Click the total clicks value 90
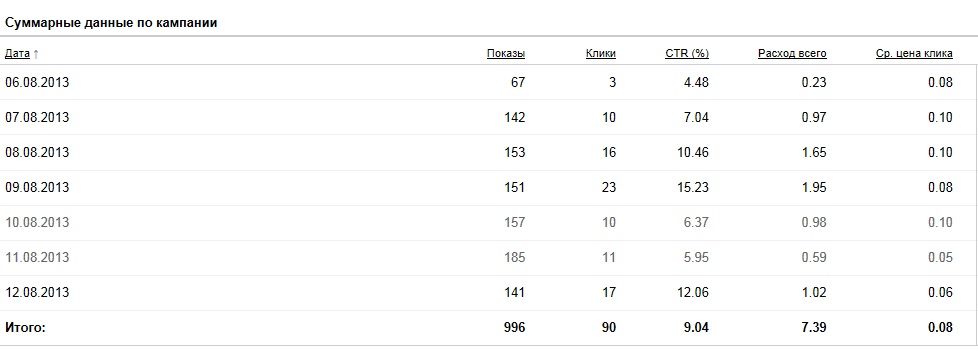This screenshot has height=362, width=978. pos(608,327)
